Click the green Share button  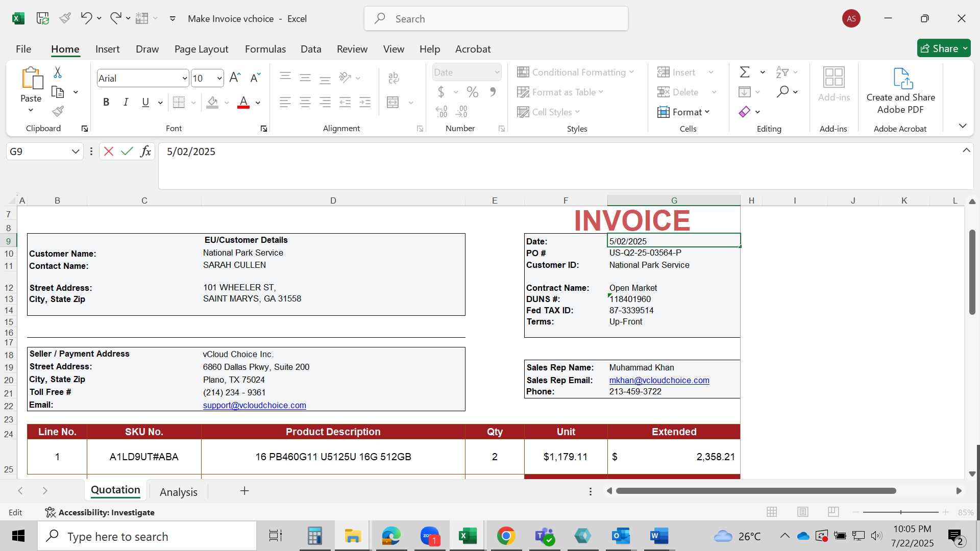[944, 48]
